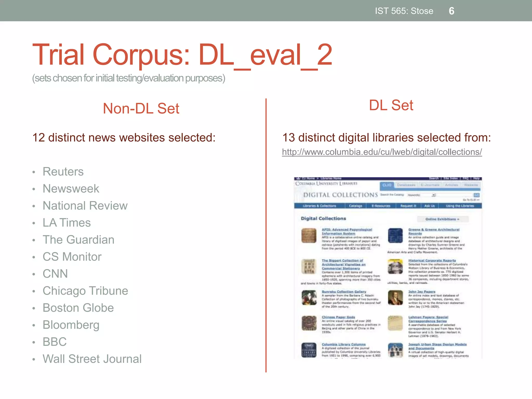Click the Site Index top link

tap(450, 178)
